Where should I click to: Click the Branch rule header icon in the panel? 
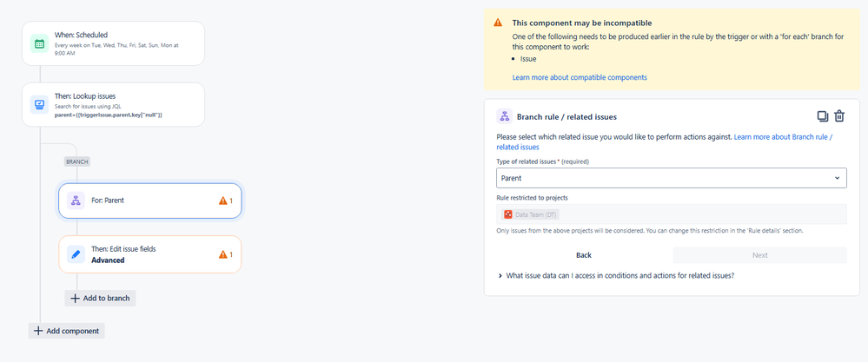[504, 116]
